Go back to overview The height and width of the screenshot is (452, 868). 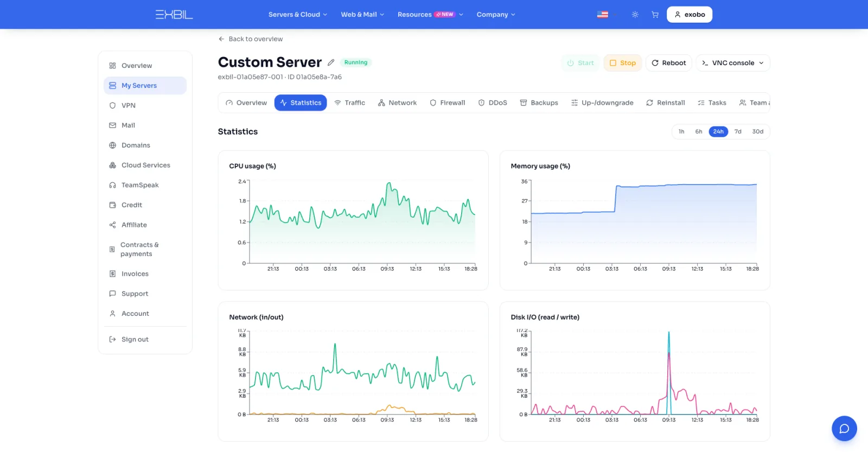251,39
